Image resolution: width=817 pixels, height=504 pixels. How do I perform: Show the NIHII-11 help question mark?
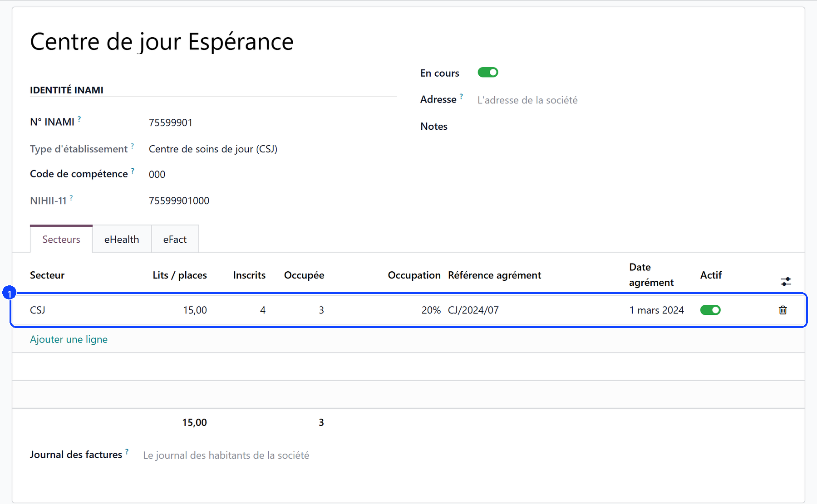click(71, 198)
